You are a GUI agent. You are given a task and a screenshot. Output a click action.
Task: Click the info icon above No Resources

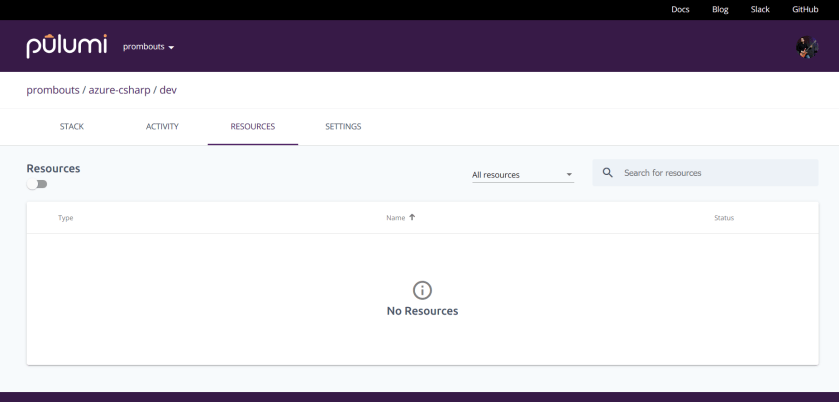point(422,290)
